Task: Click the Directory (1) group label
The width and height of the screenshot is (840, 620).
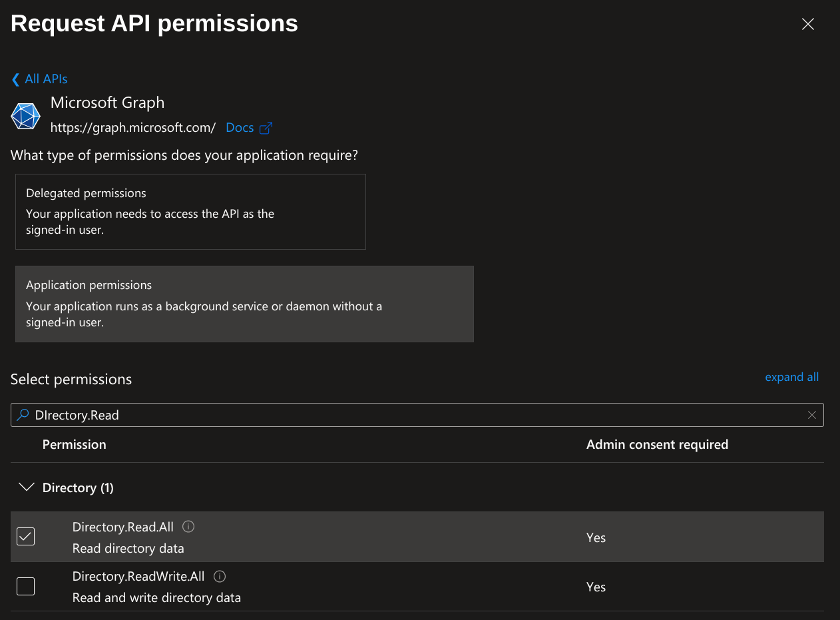Action: (x=78, y=488)
